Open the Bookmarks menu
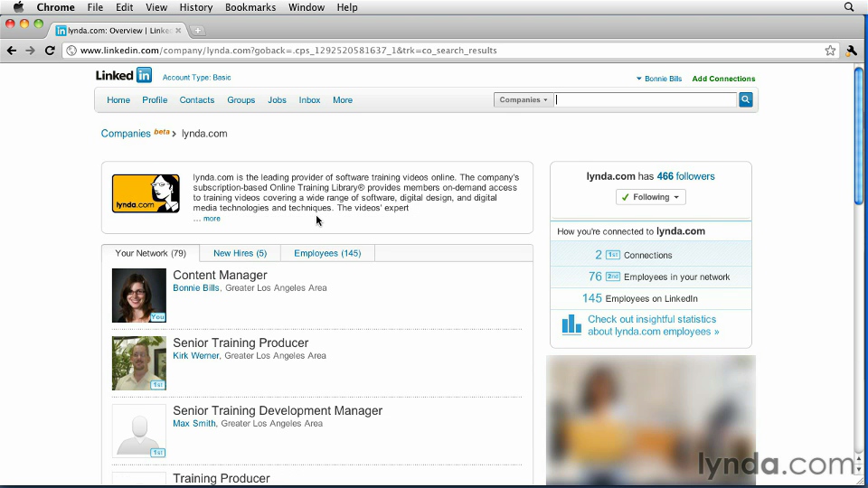The image size is (868, 488). tap(250, 7)
